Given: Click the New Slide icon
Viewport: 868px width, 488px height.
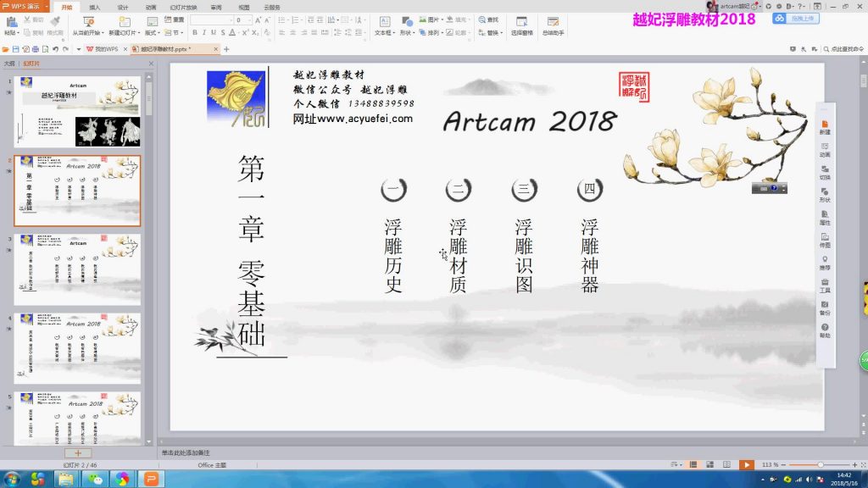Looking at the screenshot, I should point(125,22).
